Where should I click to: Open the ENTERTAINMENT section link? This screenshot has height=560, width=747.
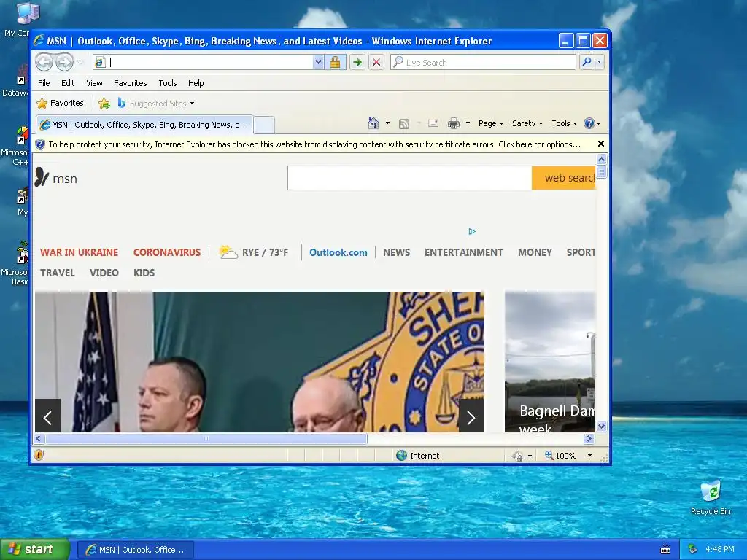click(463, 252)
